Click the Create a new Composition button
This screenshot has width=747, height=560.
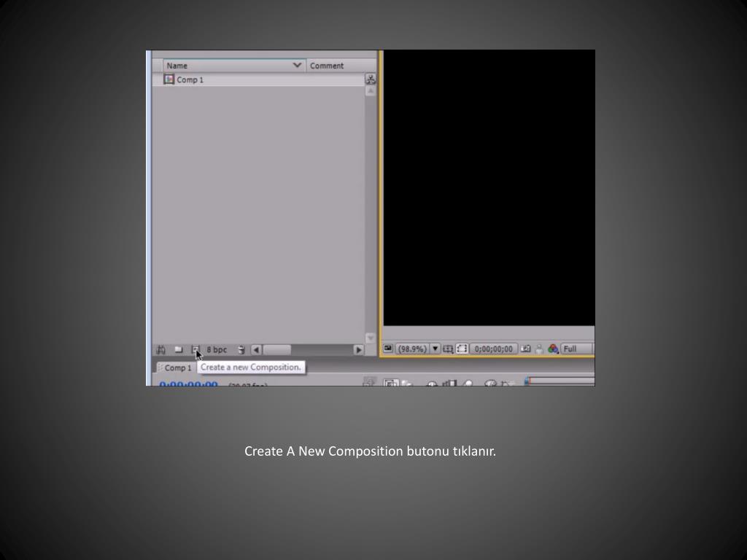tap(196, 349)
